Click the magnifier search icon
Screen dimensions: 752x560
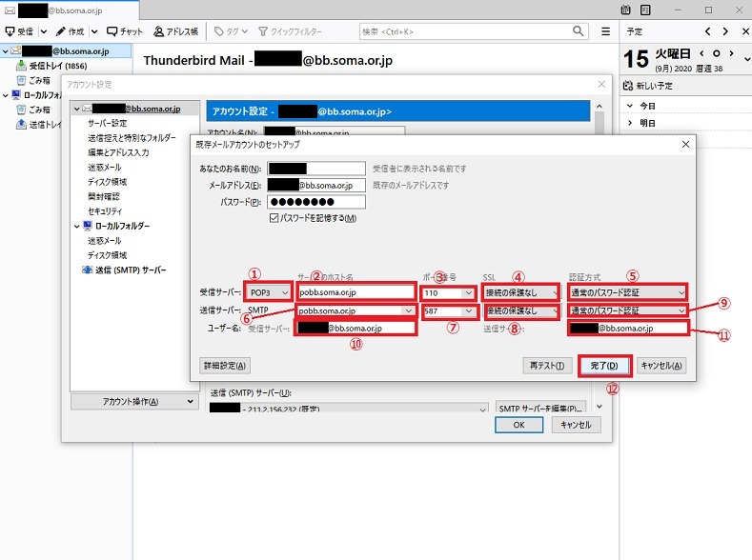(579, 31)
